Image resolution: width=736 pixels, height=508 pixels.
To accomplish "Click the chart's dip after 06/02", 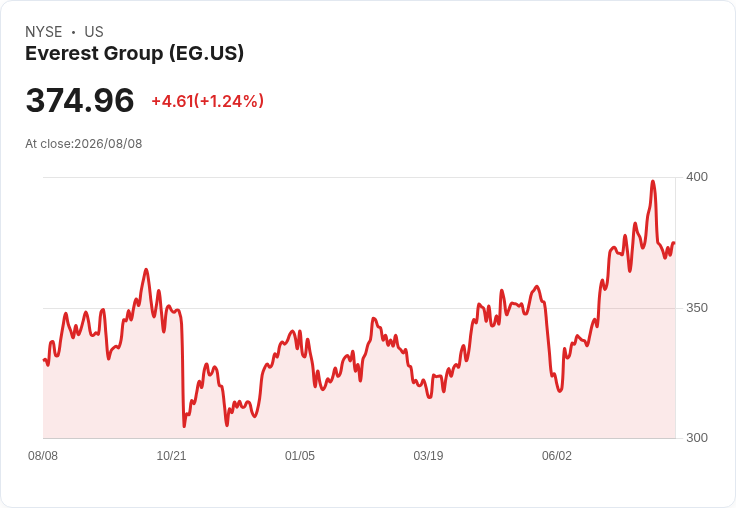I will [560, 390].
